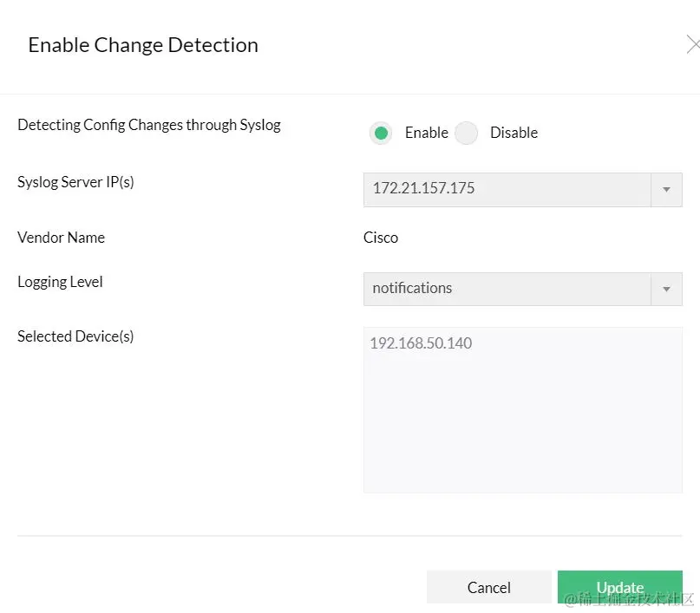Select the device entry 192.168.50.140
Image resolution: width=700 pixels, height=613 pixels.
click(420, 343)
